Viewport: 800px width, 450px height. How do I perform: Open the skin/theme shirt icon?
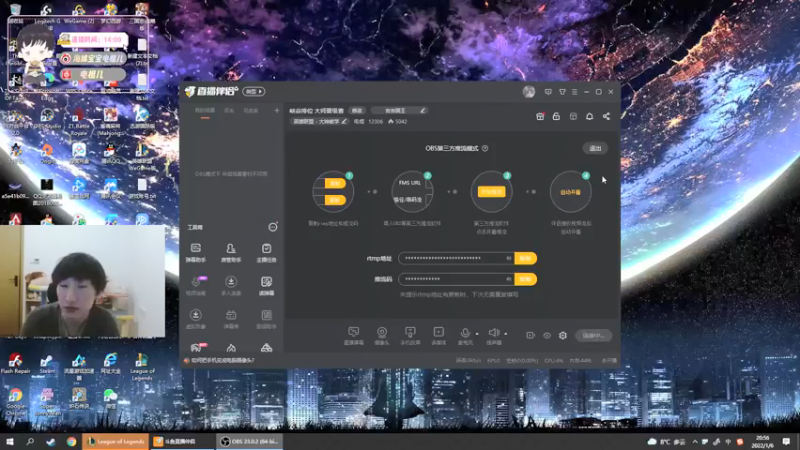(562, 92)
